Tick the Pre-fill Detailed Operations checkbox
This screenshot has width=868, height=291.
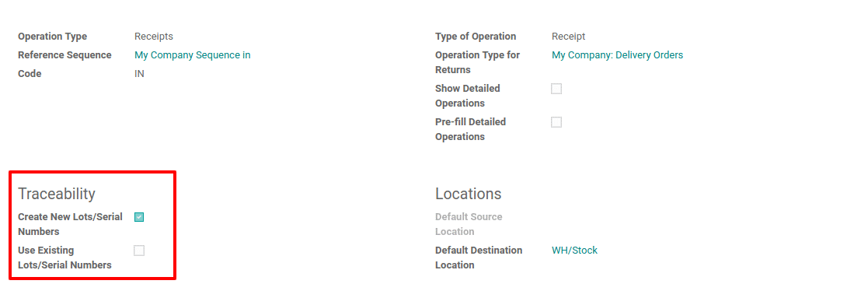(556, 122)
